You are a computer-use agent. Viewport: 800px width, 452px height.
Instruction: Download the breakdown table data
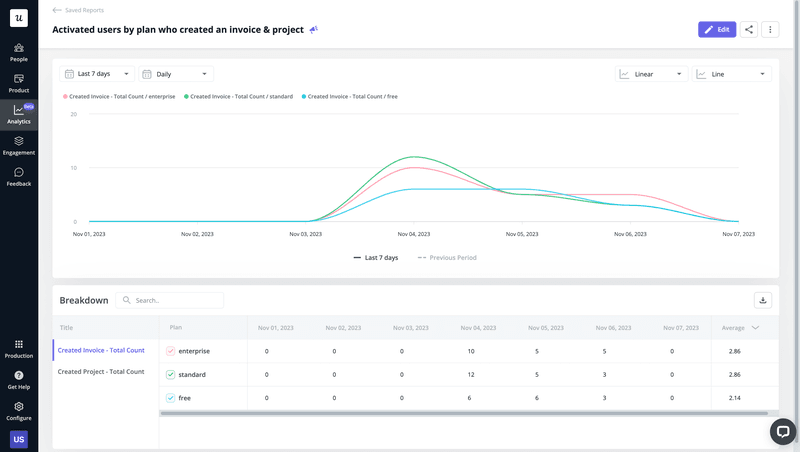[763, 300]
